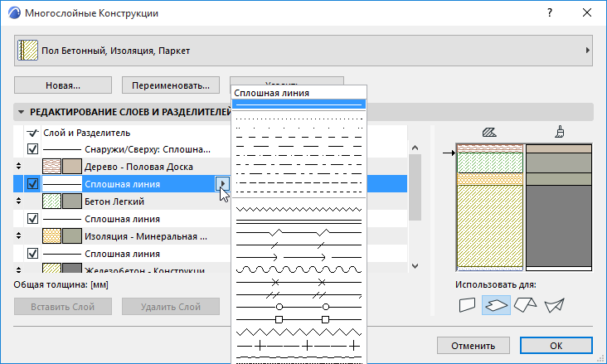Toggle use for Roofs icon

pyautogui.click(x=525, y=306)
